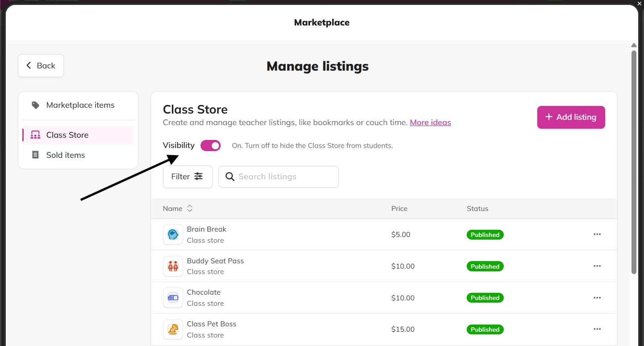Click the 'On. Turn off to hide' hint text

(x=312, y=146)
